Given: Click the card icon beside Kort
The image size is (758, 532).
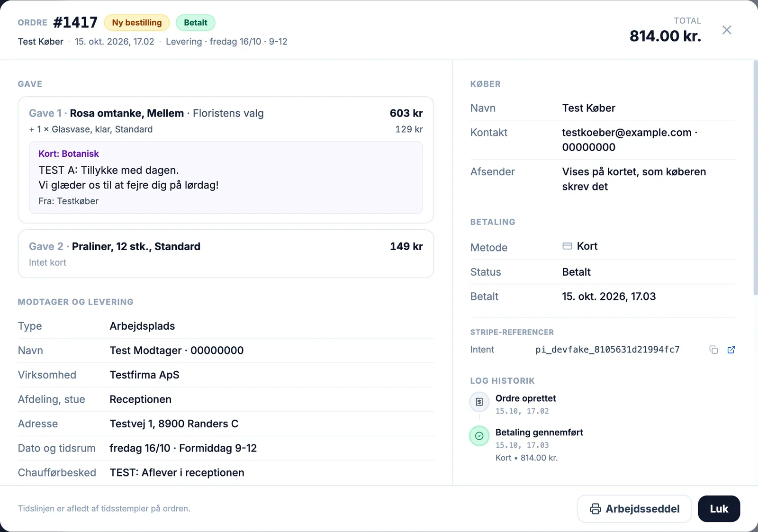Looking at the screenshot, I should (x=567, y=246).
